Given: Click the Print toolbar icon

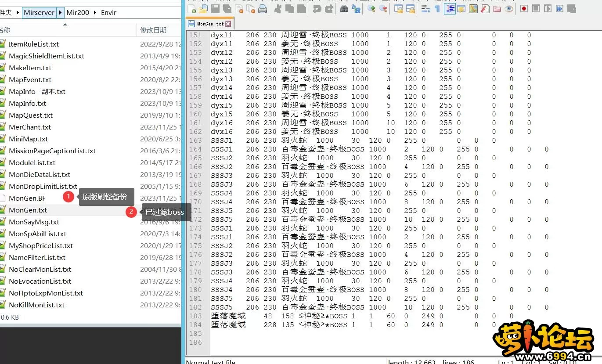Looking at the screenshot, I should tap(263, 8).
